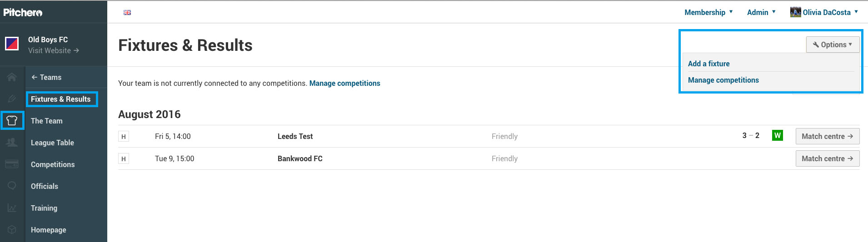Click the Pitchero logo

(23, 12)
